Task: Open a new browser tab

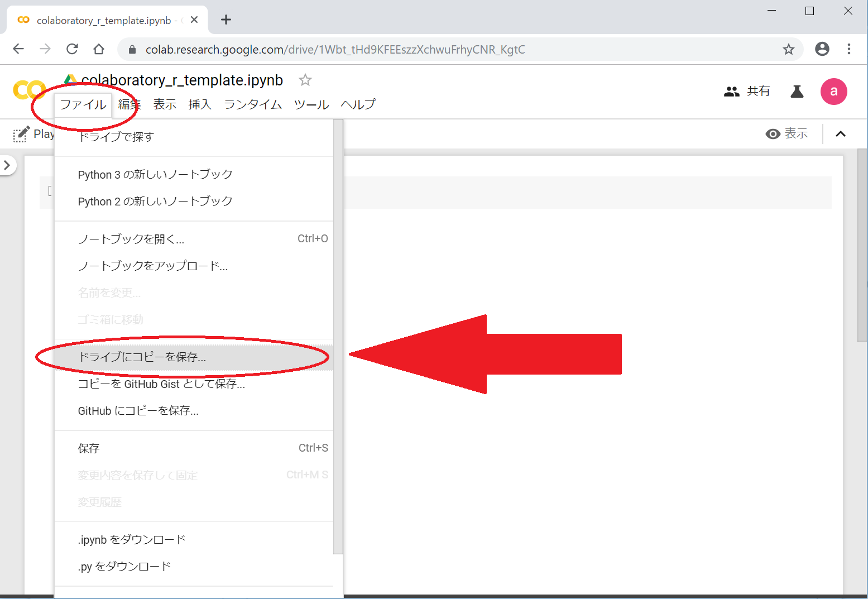Action: pyautogui.click(x=226, y=20)
